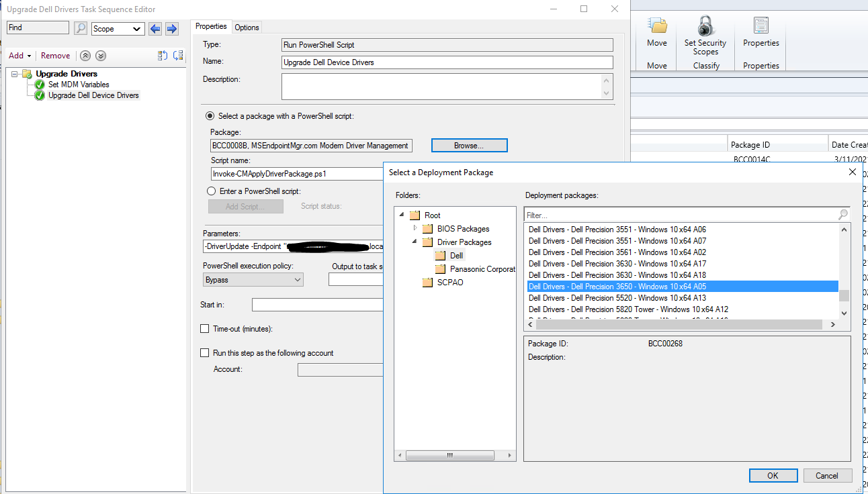Click the SCPAO folder icon
The image size is (868, 494).
(x=427, y=283)
